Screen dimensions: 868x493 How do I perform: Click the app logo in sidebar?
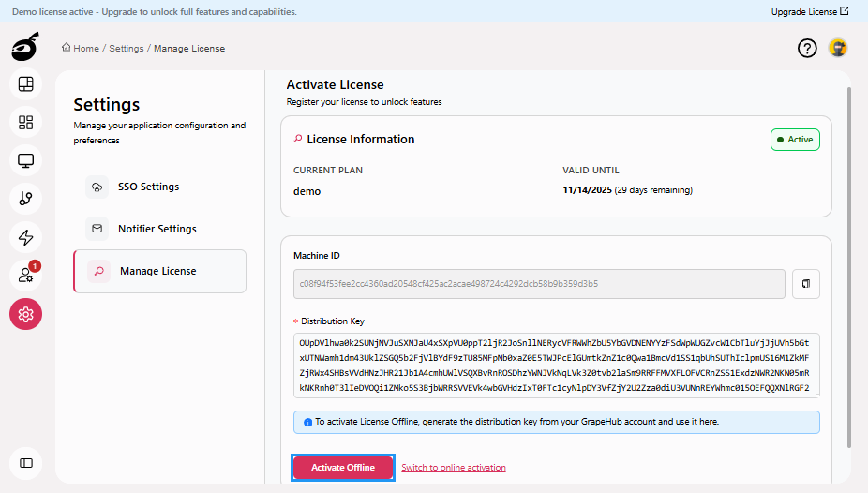click(25, 47)
